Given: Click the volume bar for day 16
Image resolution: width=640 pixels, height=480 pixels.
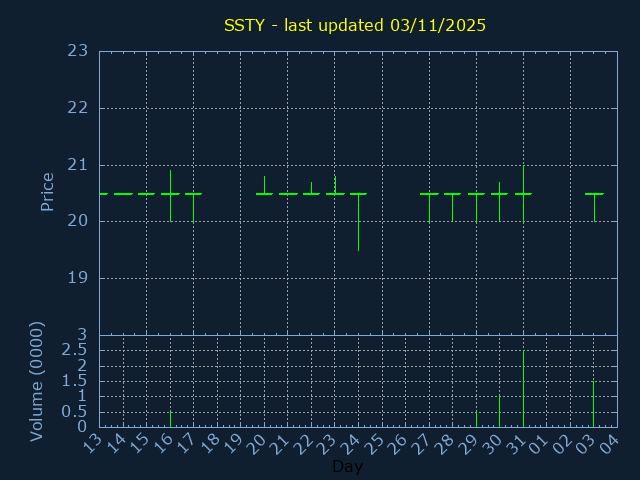Looking at the screenshot, I should [x=170, y=418].
